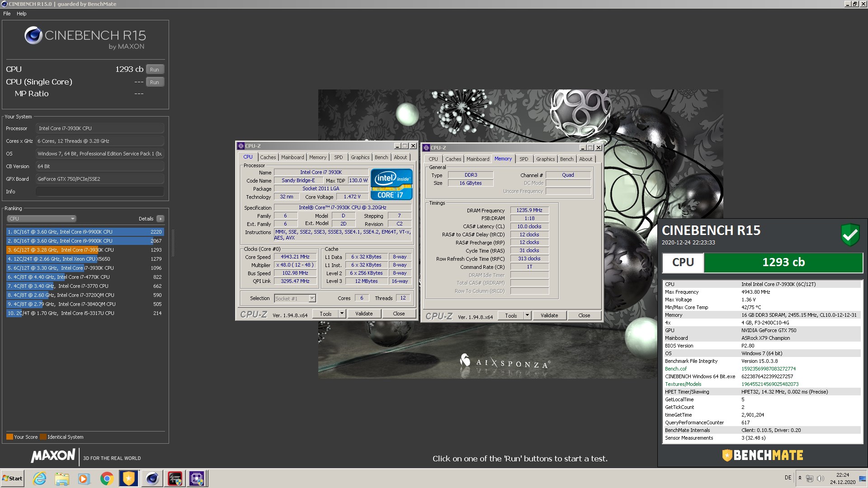Click Validate in Memory CPU-Z window
868x488 pixels.
(x=549, y=315)
